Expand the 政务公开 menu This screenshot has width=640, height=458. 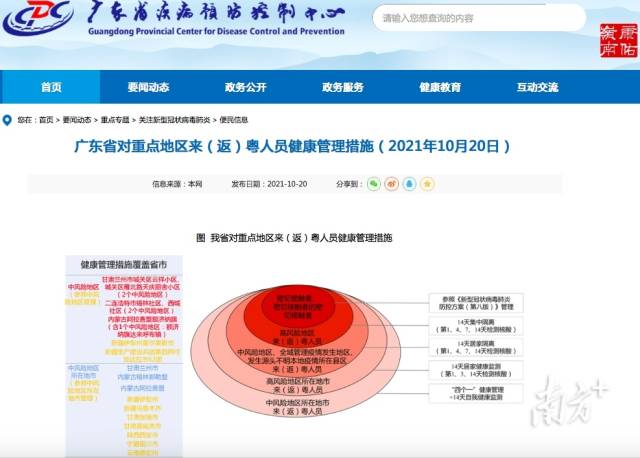click(245, 87)
